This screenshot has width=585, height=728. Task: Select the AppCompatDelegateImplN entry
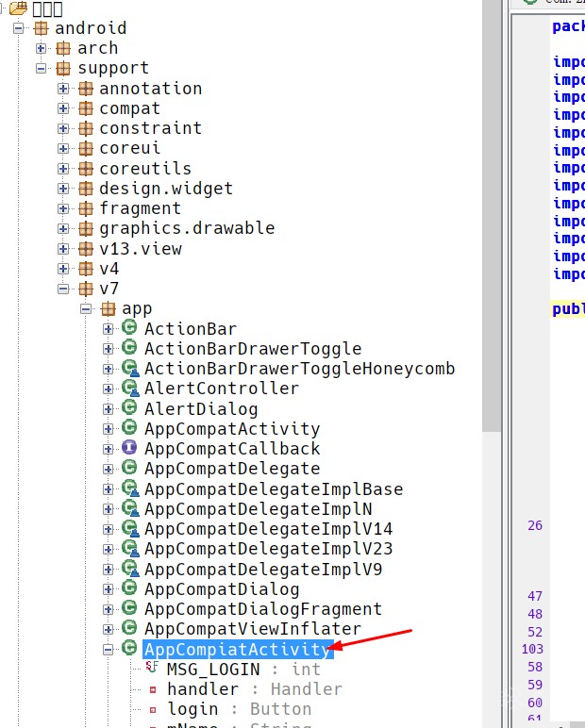(259, 509)
